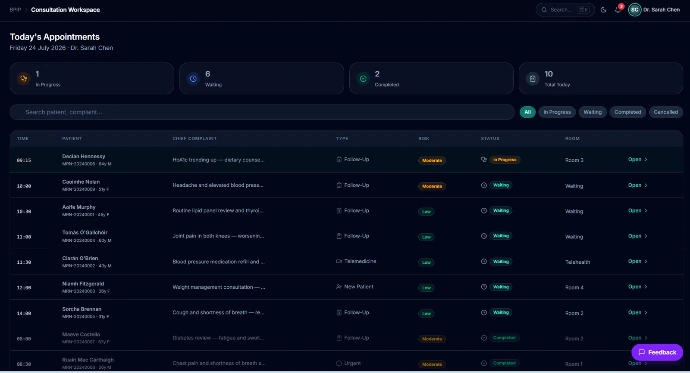Click the Search patient, complaint field
The width and height of the screenshot is (690, 373).
click(262, 112)
